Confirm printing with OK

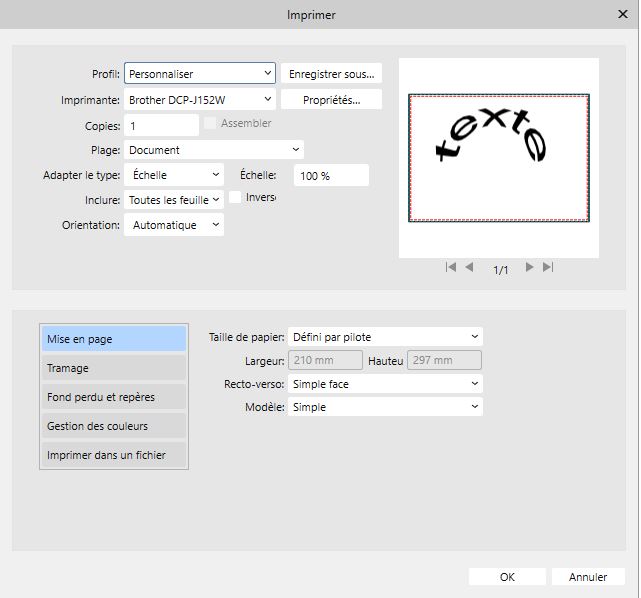pyautogui.click(x=507, y=577)
